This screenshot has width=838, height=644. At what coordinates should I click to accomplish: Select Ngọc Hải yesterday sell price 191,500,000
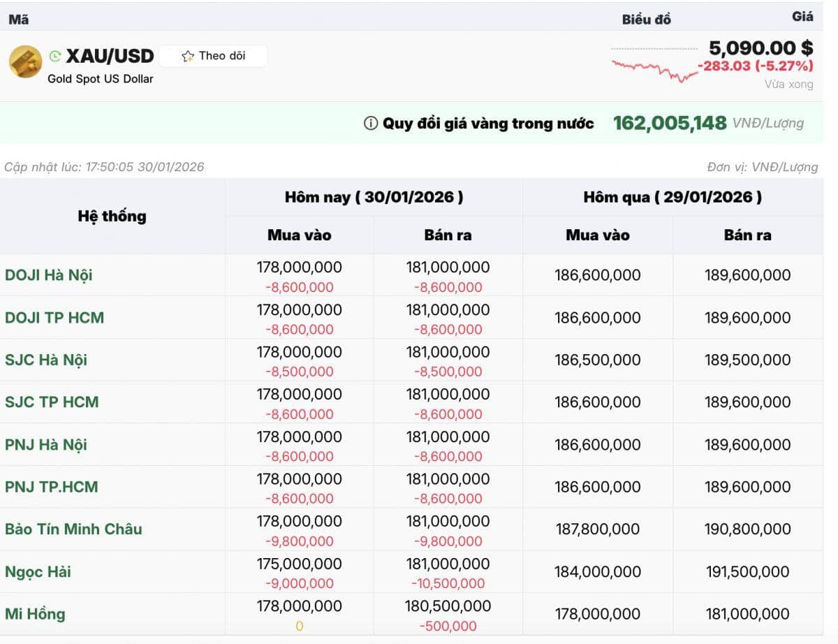click(x=747, y=572)
